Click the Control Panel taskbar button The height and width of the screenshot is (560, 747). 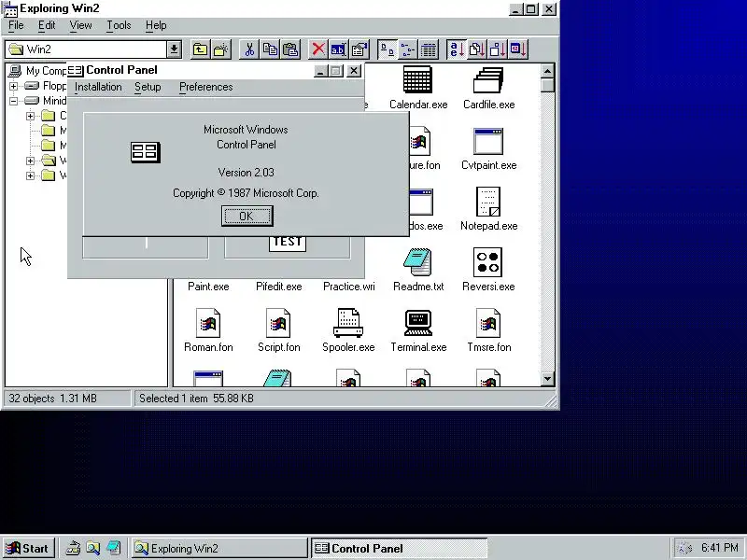[x=400, y=549]
